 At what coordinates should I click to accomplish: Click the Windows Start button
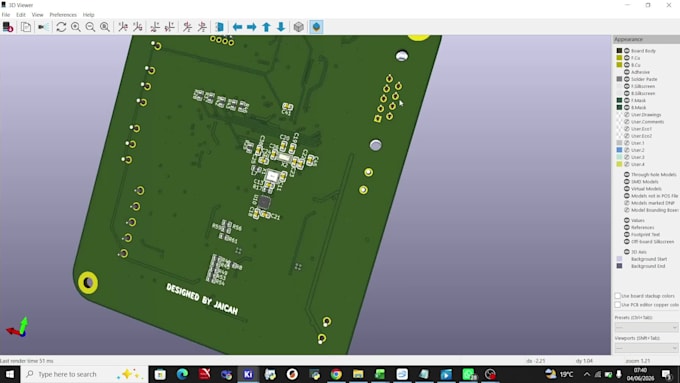(10, 374)
